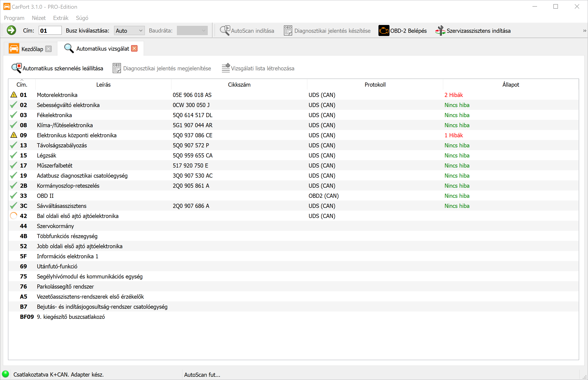Click the Diagnosztikai jelentés készítése toolbar icon
Screen dimensions: 588x380
coord(288,31)
